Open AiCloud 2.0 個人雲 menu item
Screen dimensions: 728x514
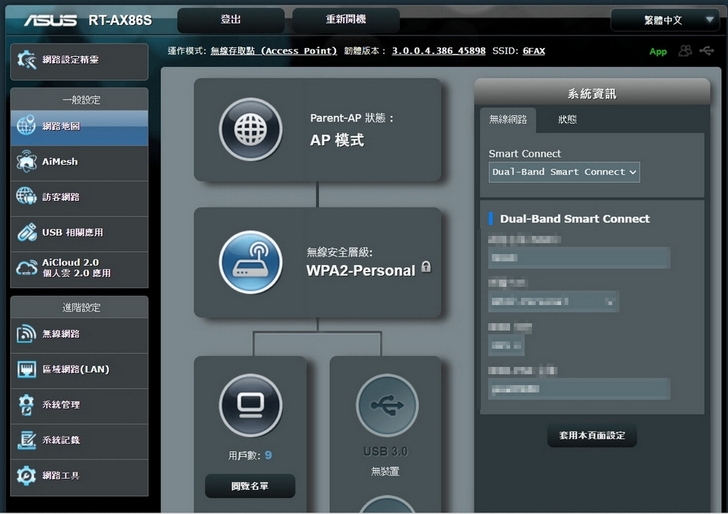(x=79, y=268)
